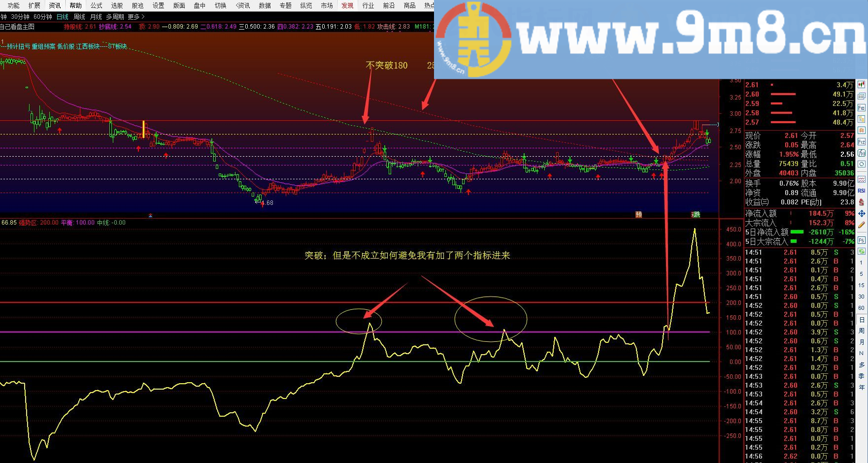Select weekly period 周 in sidebar

coord(862,331)
